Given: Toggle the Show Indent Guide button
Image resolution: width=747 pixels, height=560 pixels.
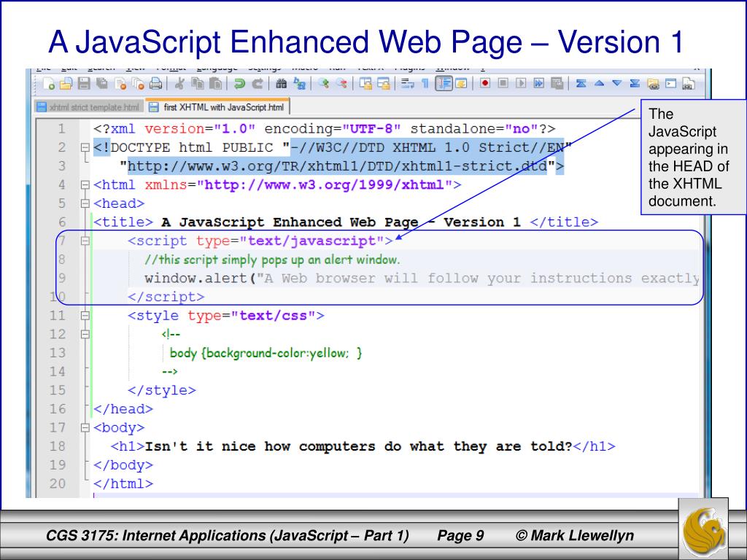Looking at the screenshot, I should (x=444, y=84).
